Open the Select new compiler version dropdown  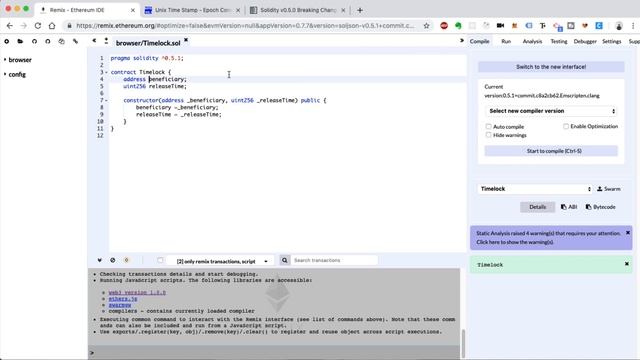[551, 111]
